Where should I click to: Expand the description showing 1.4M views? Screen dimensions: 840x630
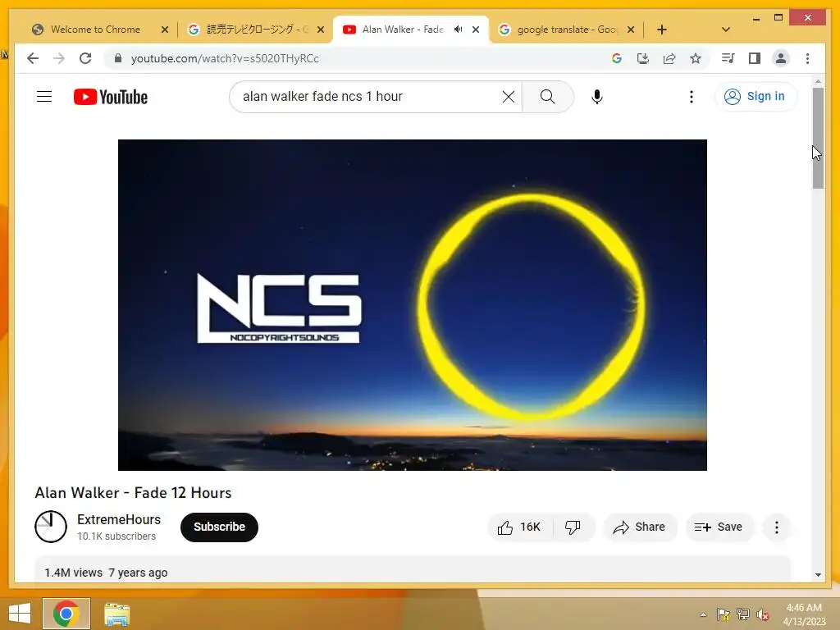(x=412, y=569)
